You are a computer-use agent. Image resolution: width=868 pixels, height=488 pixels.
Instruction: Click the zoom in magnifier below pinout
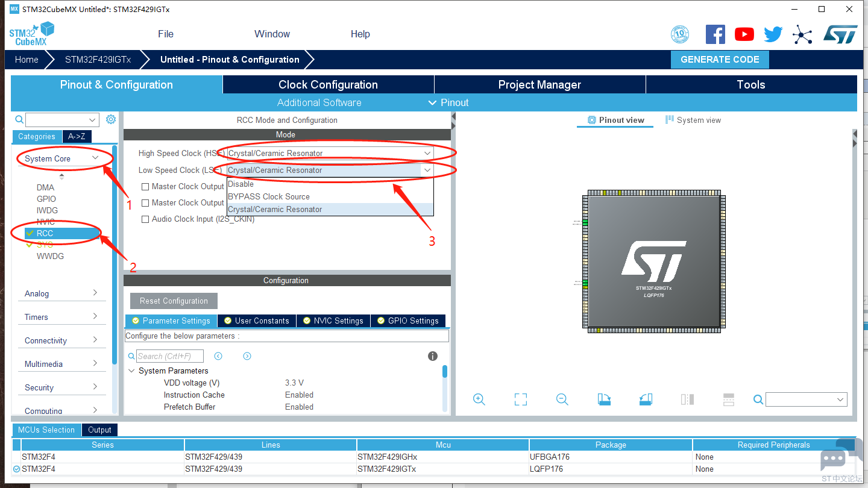[479, 399]
